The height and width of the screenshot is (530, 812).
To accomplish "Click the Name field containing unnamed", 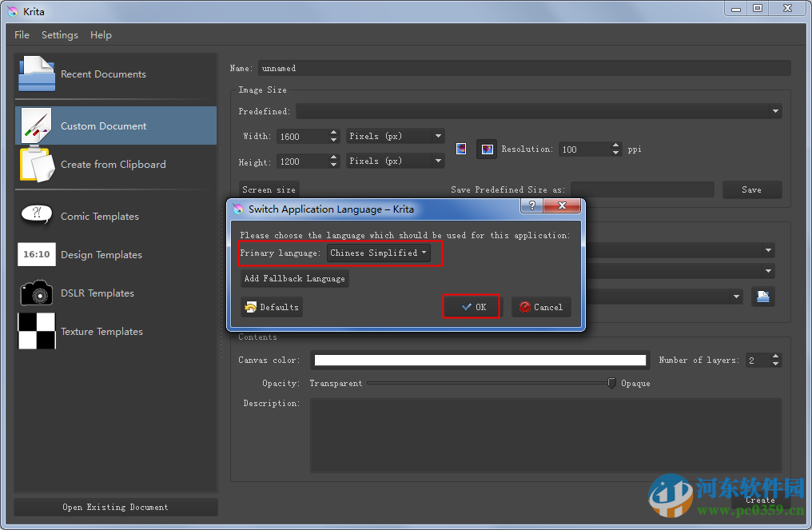I will 524,68.
